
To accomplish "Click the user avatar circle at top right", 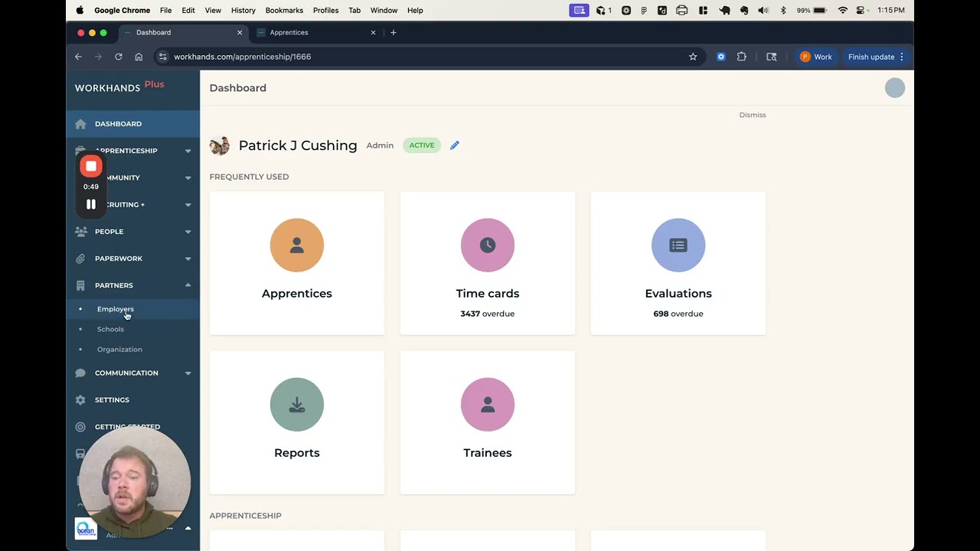I will [x=895, y=88].
